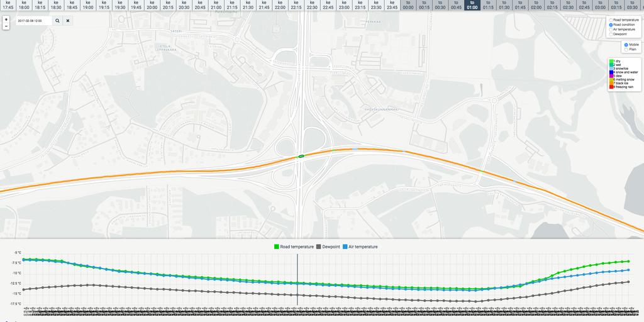Click the last Road temperature data point

pyautogui.click(x=628, y=261)
